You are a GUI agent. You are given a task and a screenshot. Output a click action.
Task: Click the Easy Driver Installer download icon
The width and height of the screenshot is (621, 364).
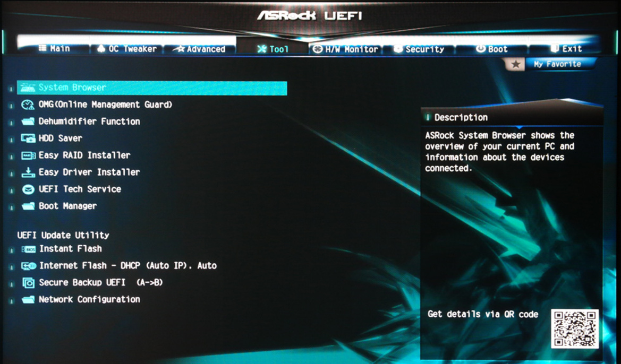click(28, 172)
